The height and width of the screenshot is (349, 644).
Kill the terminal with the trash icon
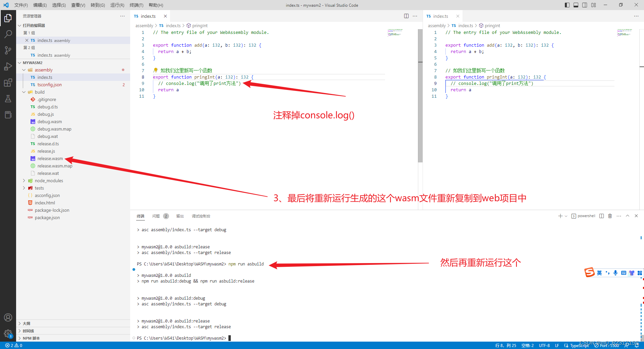pyautogui.click(x=610, y=216)
